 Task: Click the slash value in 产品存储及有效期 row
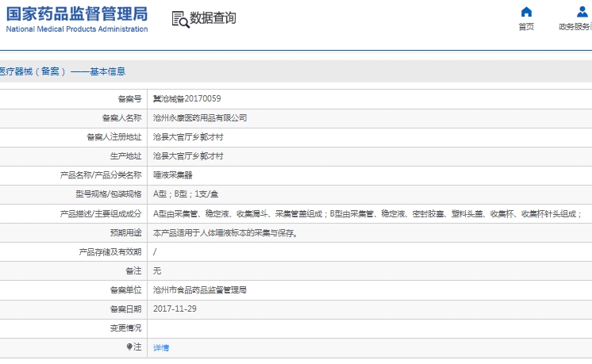point(155,252)
